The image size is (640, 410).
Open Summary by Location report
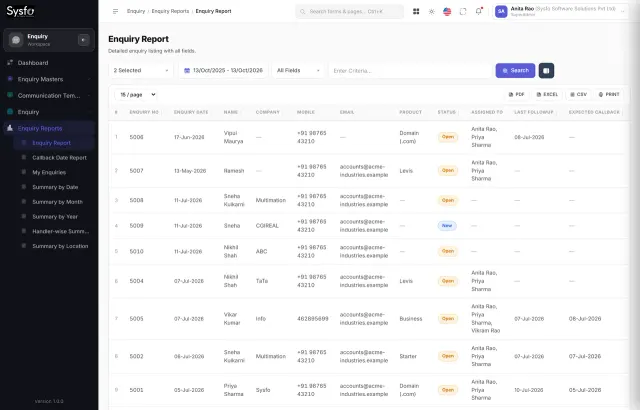(54, 246)
